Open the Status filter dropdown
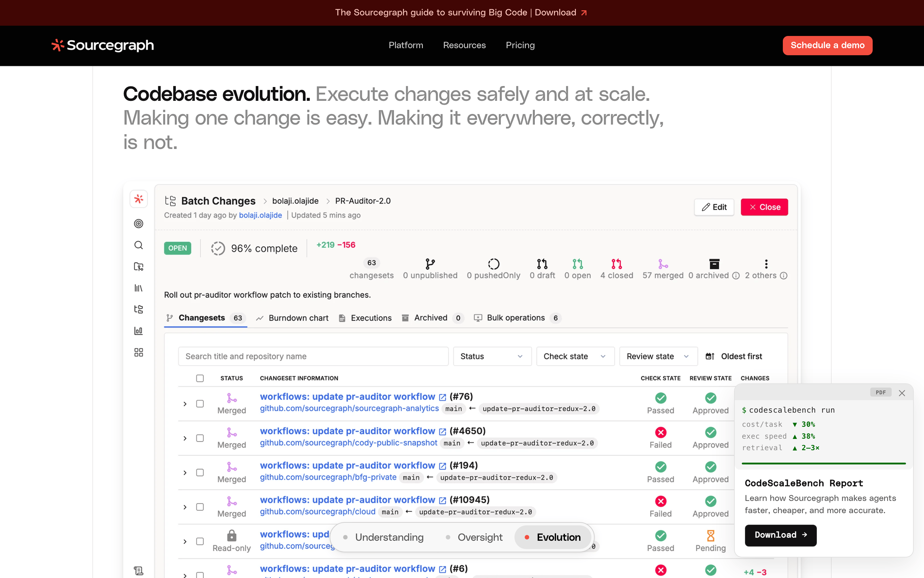 (492, 356)
